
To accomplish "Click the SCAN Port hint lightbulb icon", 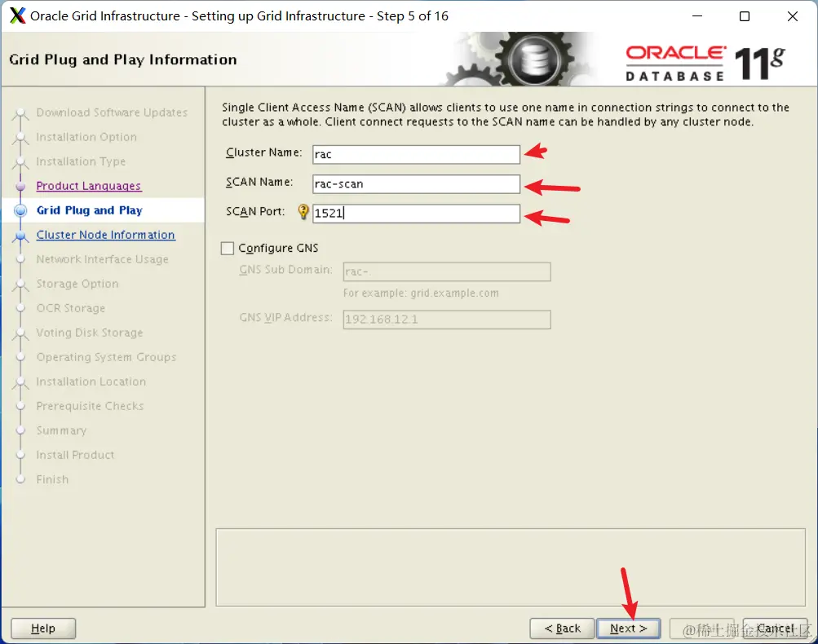I will pos(303,212).
